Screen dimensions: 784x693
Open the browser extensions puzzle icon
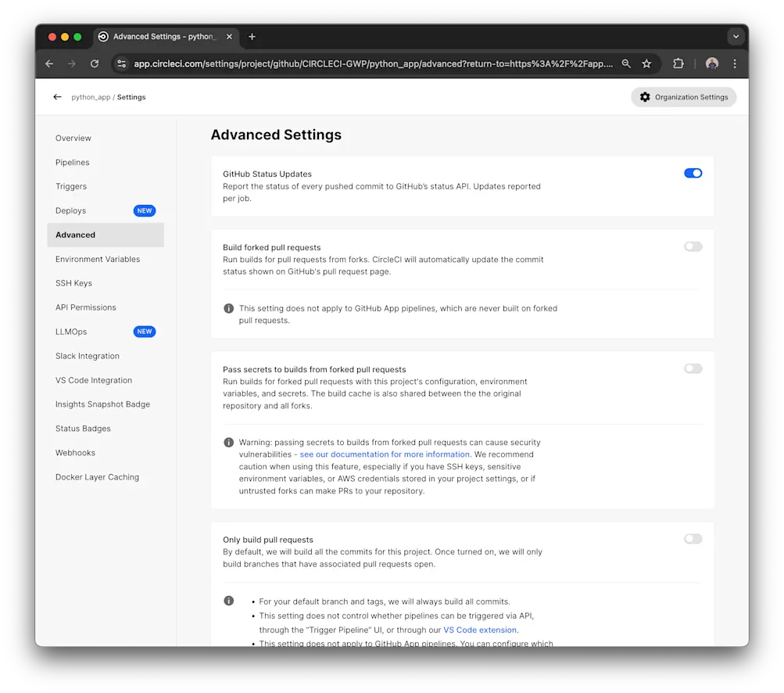pos(678,63)
